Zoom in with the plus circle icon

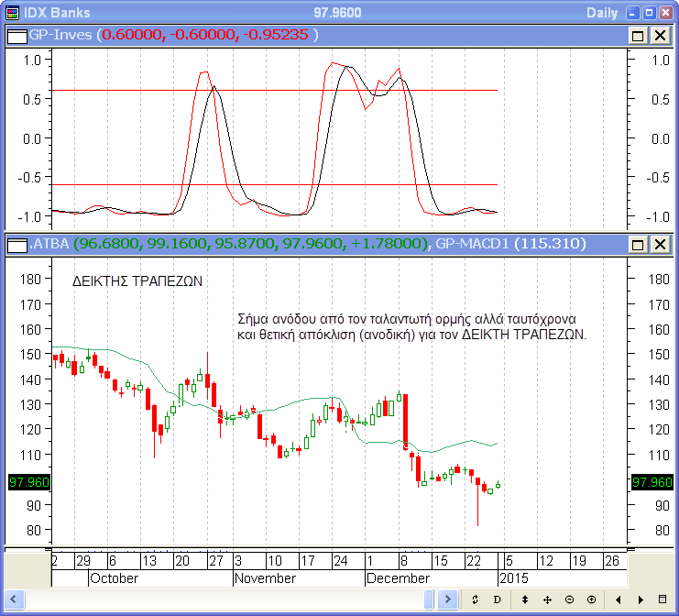click(592, 599)
